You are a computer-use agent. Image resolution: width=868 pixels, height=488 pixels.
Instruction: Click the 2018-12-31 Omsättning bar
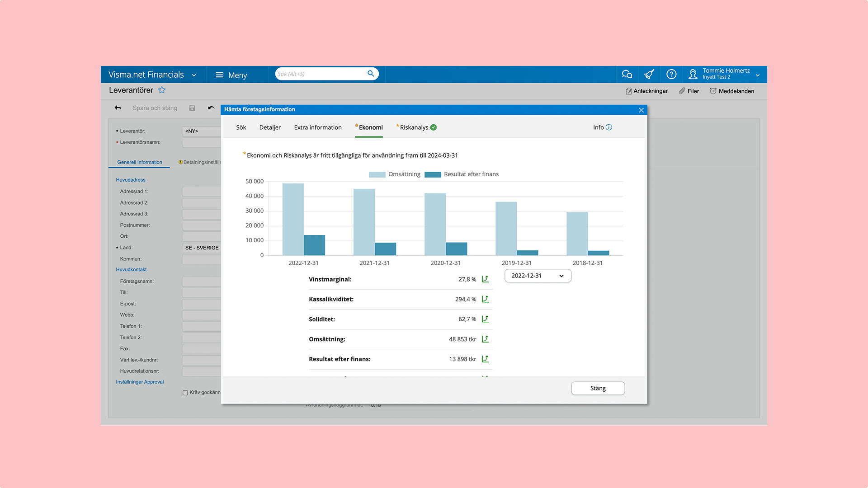pos(577,234)
